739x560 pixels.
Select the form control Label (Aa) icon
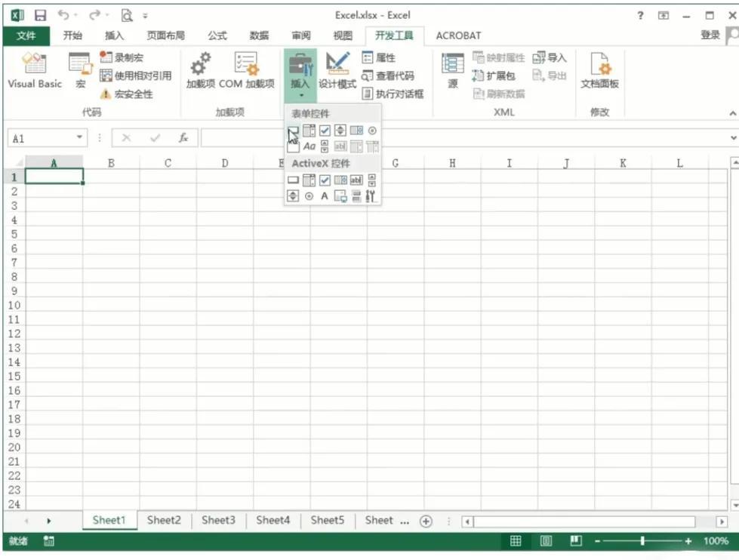coord(309,146)
